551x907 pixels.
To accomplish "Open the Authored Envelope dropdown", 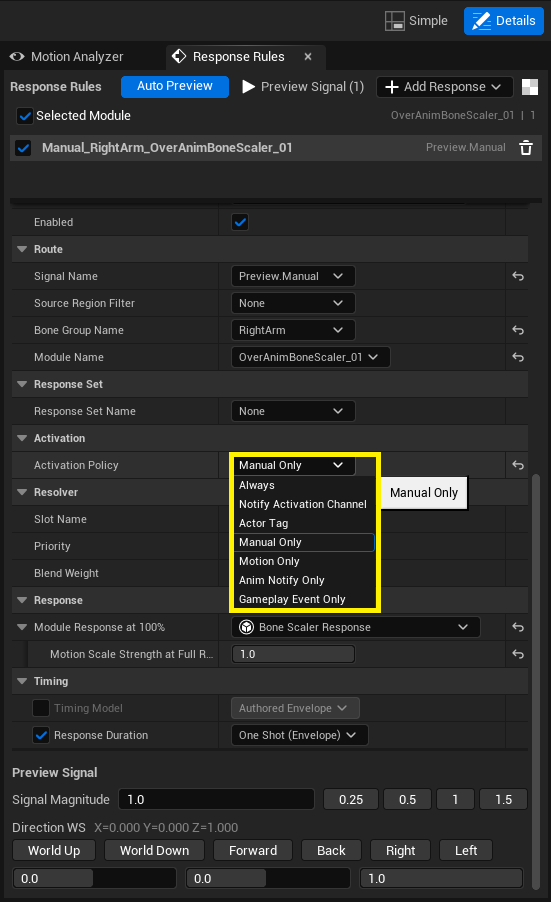I will pyautogui.click(x=295, y=708).
